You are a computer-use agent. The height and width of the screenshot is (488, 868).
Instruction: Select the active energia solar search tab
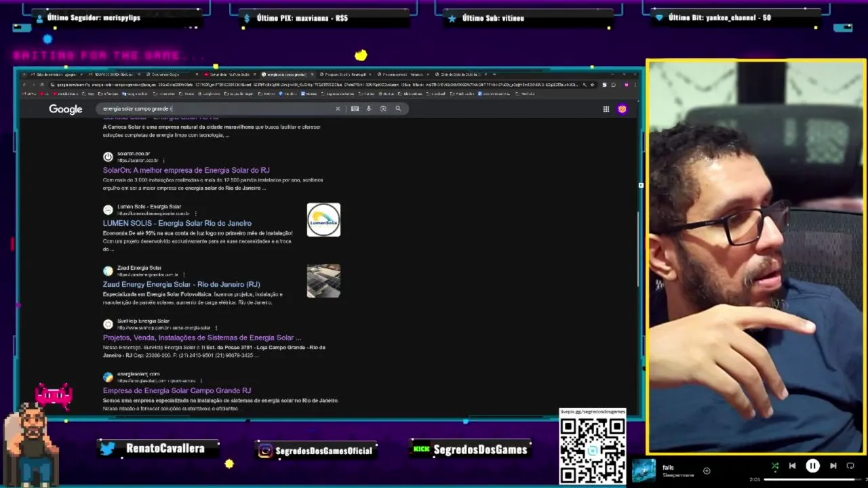(x=288, y=75)
